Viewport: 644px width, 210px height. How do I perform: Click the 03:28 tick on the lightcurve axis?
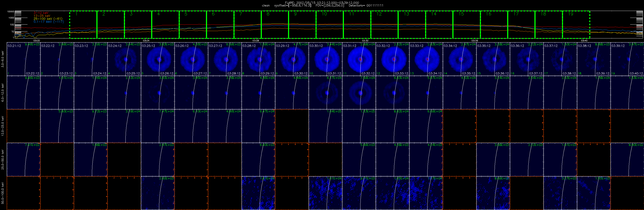[x=256, y=40]
